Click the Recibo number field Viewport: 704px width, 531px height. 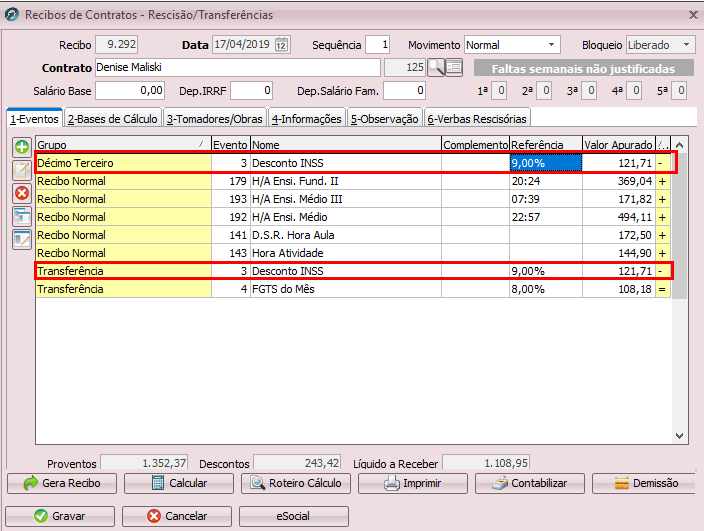click(x=117, y=44)
